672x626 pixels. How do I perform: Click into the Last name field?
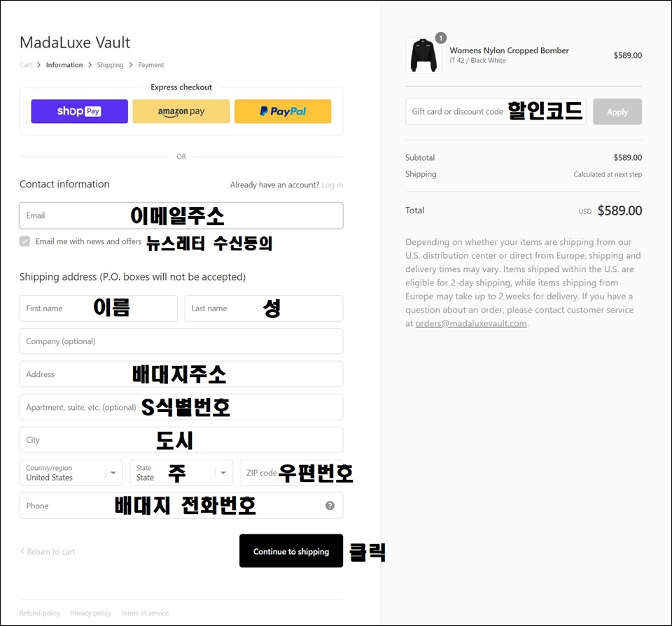pyautogui.click(x=264, y=308)
